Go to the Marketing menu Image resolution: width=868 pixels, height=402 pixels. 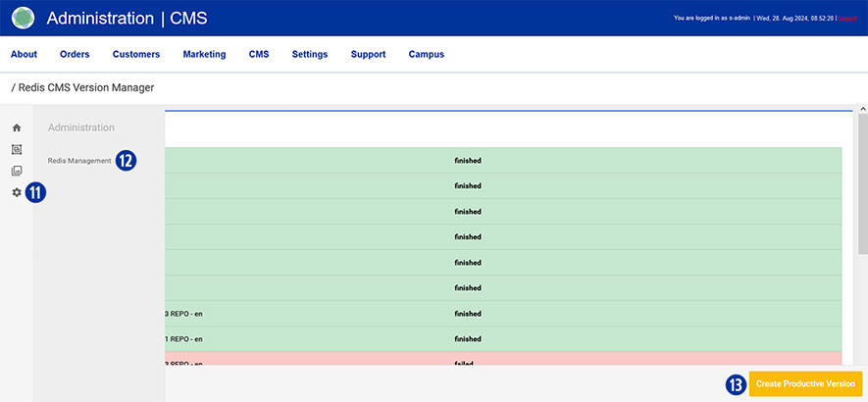204,54
